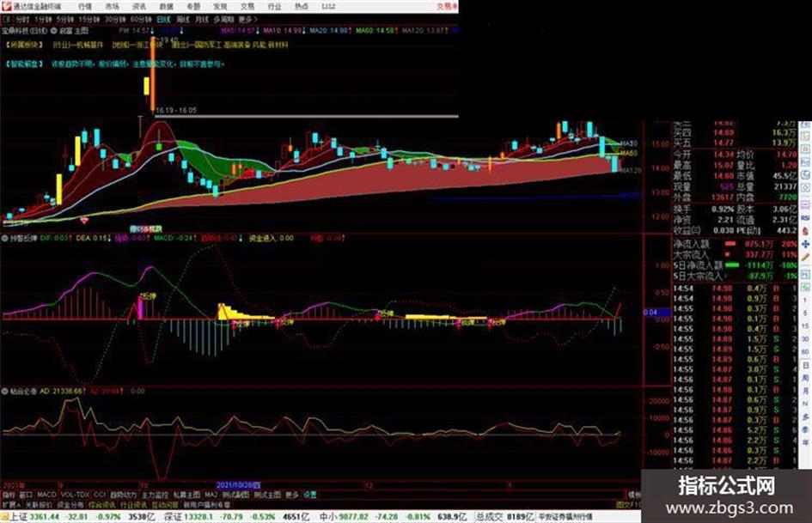Click the circle icon next to 持智后弹
Screen dimensions: 812x523
click(x=4, y=238)
